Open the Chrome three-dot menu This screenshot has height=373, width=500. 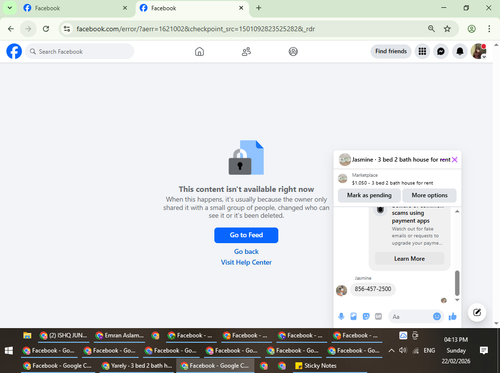[x=489, y=29]
